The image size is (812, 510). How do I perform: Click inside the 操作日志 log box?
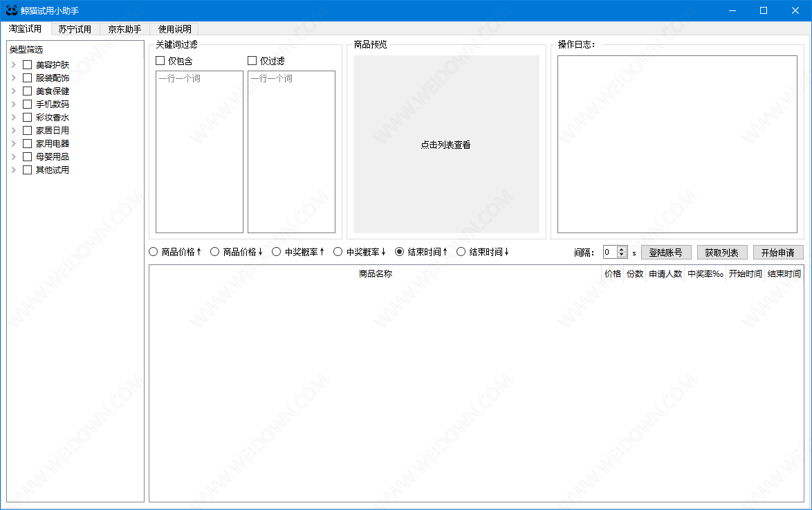677,144
